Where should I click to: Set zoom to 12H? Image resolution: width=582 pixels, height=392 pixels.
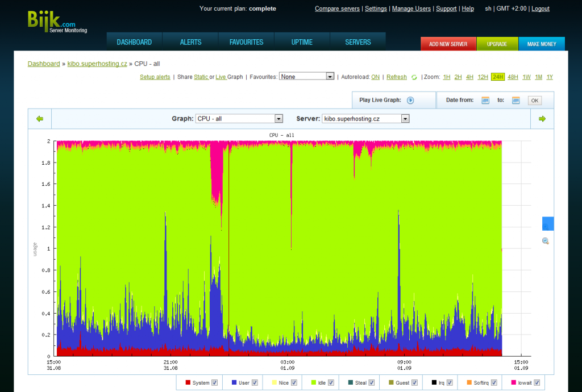483,77
